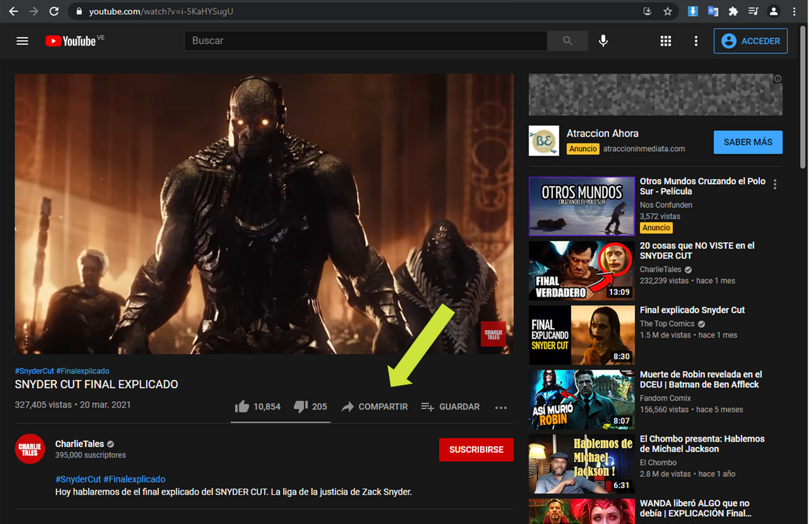This screenshot has width=812, height=524.
Task: Click the #SnyderCut hashtag above the title
Action: click(x=34, y=371)
